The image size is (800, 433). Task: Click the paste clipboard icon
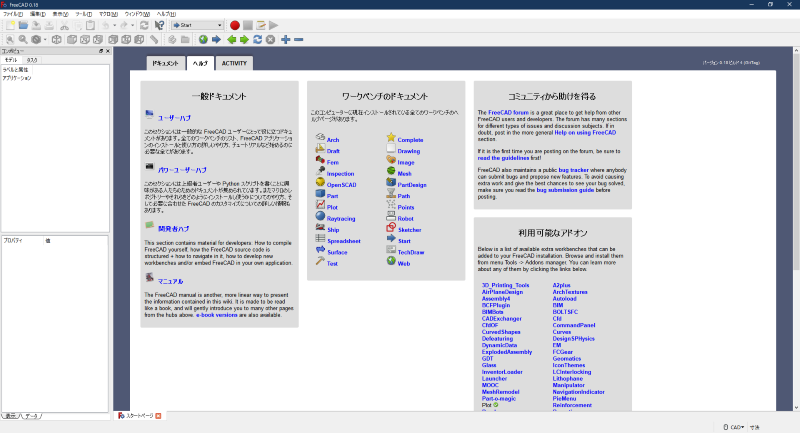pyautogui.click(x=90, y=26)
